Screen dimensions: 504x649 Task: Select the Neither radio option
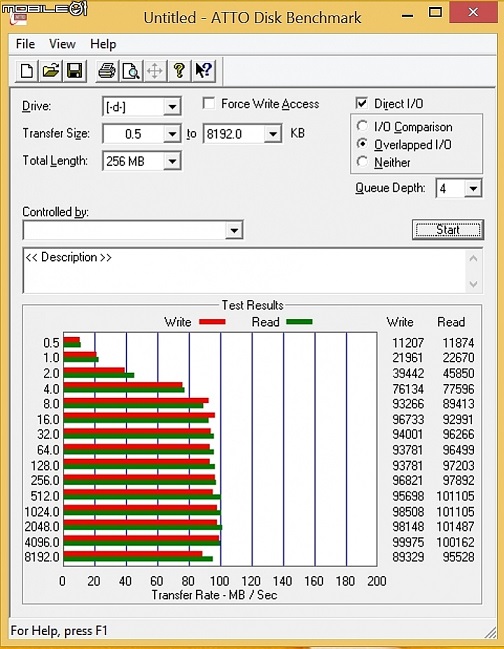click(x=362, y=161)
